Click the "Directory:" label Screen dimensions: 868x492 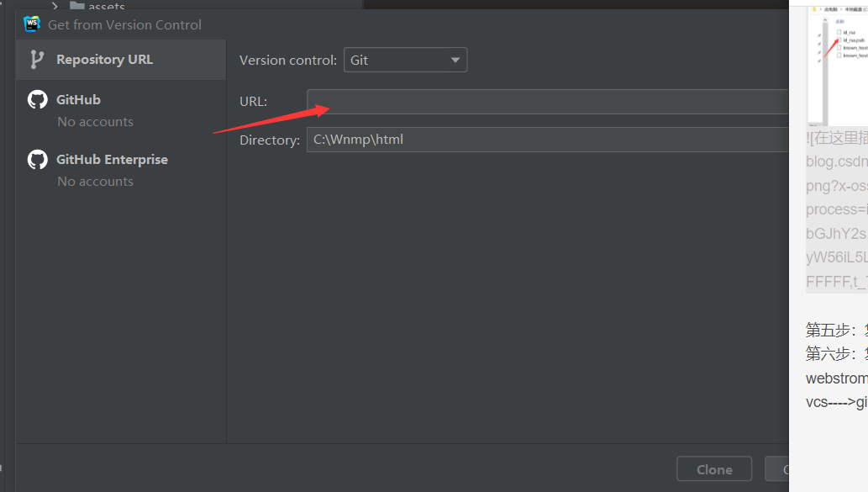270,140
